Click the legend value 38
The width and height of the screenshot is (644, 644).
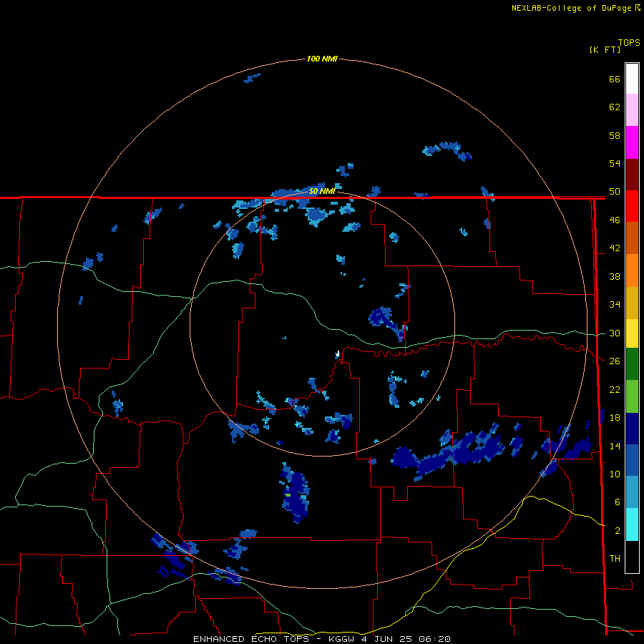[615, 276]
